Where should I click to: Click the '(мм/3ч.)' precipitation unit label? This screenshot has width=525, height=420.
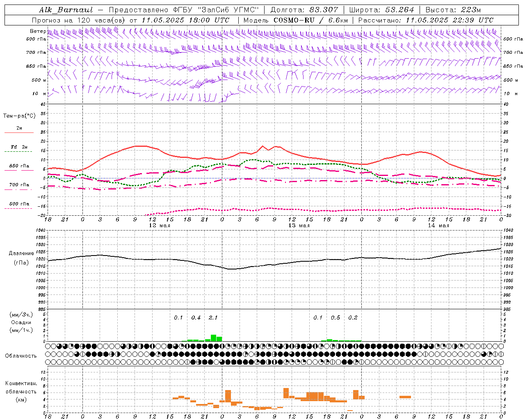(x=21, y=315)
